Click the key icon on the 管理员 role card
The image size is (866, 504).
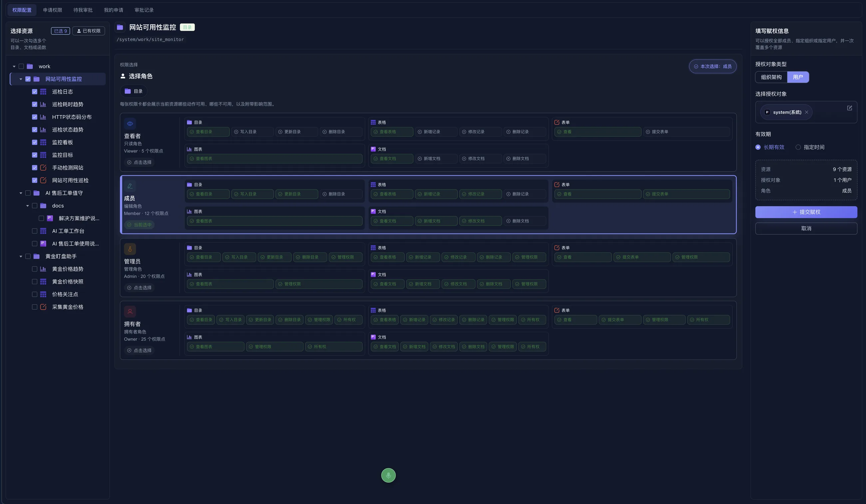pos(130,249)
